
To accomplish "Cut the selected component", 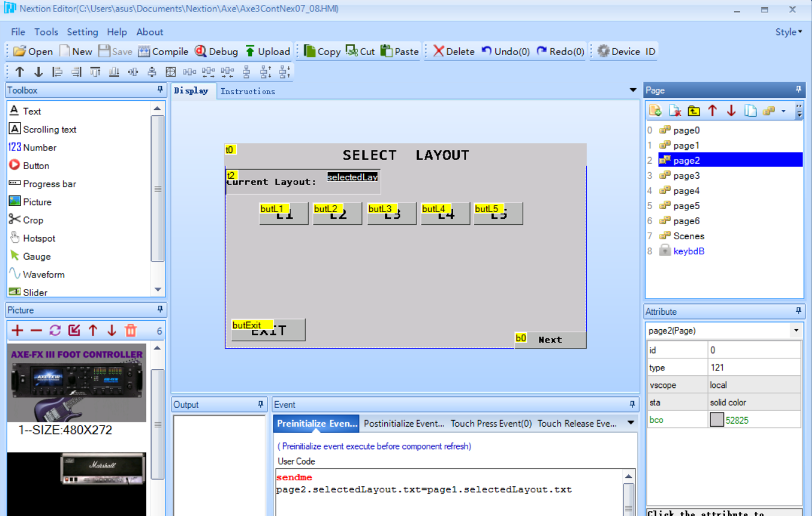I will pyautogui.click(x=360, y=51).
